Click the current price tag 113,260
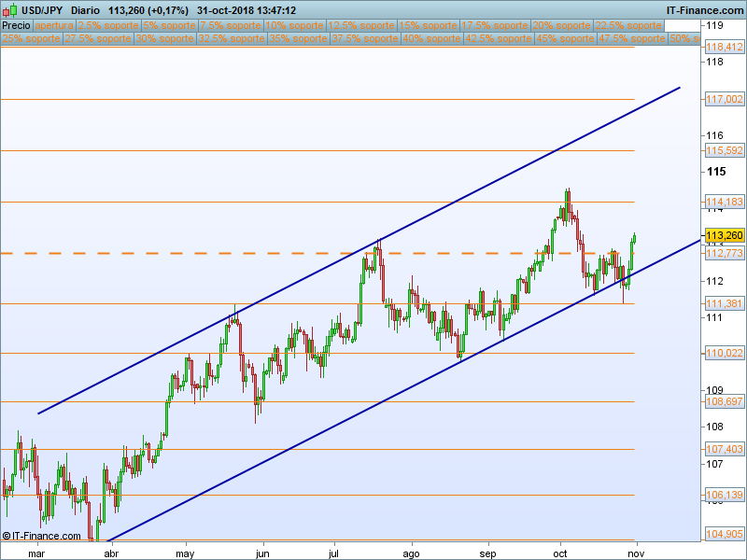Viewport: 747px width, 560px height. coord(724,235)
